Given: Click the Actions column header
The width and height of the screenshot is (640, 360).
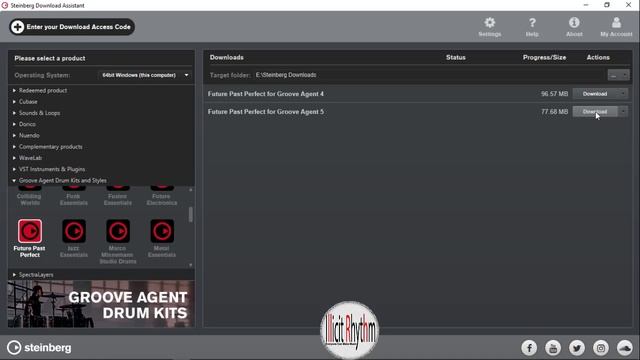Looking at the screenshot, I should [598, 58].
